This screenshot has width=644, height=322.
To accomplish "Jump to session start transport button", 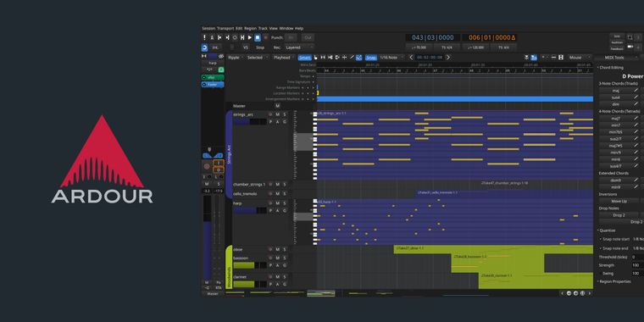I will tap(219, 37).
